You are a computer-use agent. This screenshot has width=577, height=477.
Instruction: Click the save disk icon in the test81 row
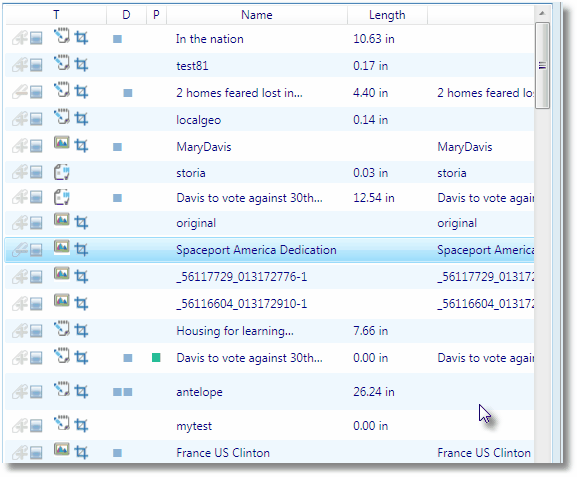[x=36, y=66]
